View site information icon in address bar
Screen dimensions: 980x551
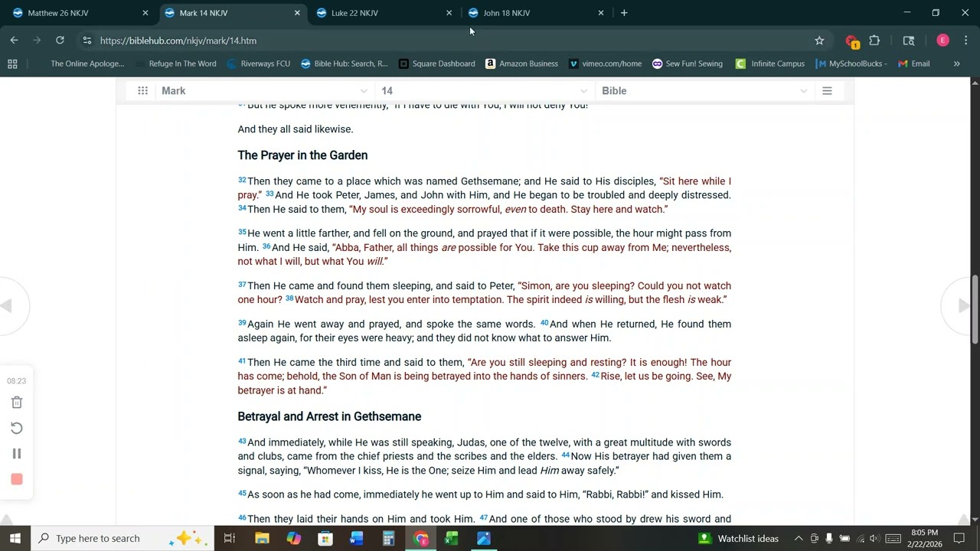[87, 41]
